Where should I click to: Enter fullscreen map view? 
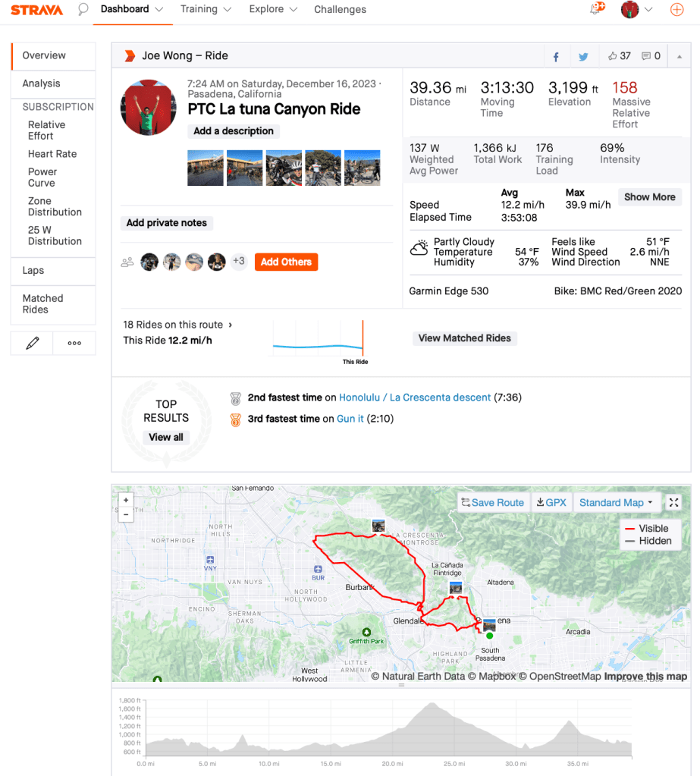[x=673, y=502]
